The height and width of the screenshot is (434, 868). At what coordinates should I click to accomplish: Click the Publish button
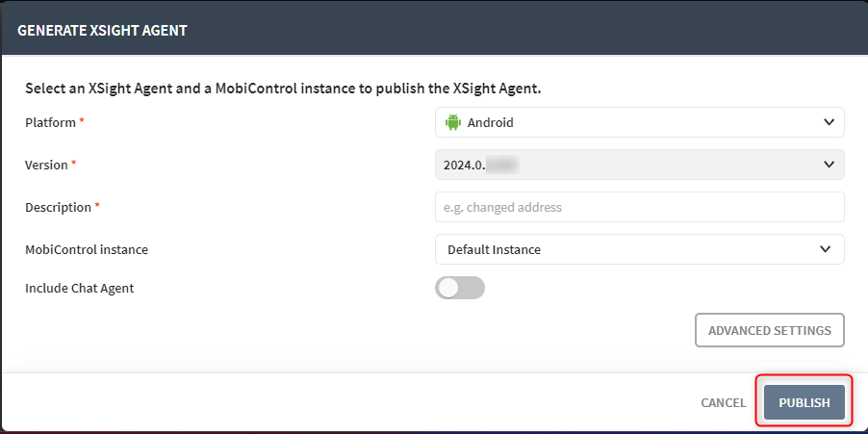click(x=804, y=402)
